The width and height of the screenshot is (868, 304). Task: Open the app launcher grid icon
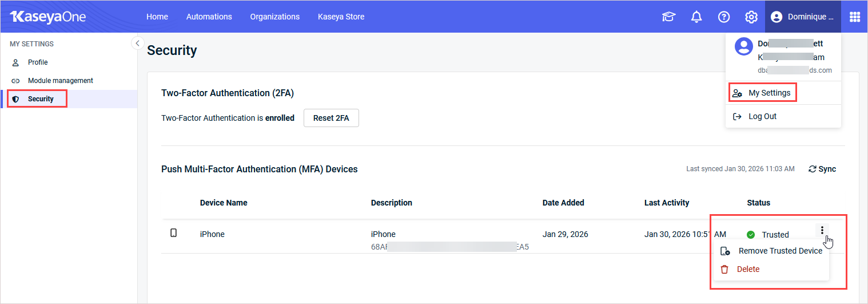(854, 17)
